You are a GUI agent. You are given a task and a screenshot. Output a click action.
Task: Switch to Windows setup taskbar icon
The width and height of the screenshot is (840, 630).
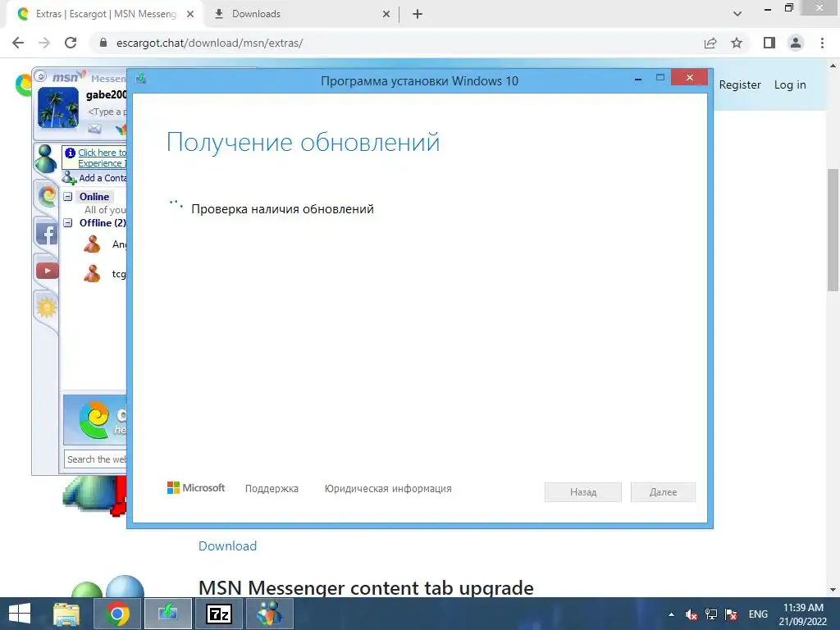pos(167,614)
